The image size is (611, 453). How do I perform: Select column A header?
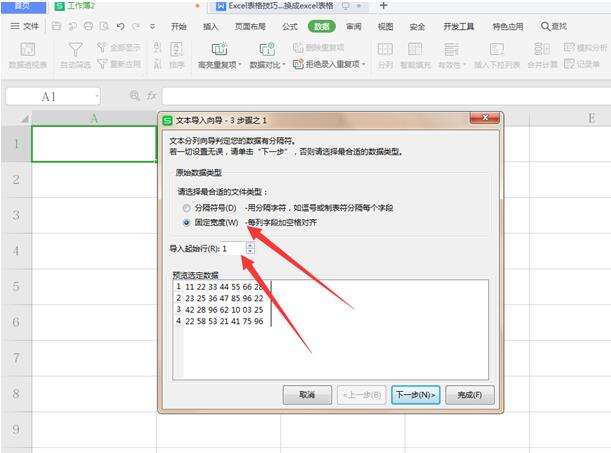pos(94,118)
